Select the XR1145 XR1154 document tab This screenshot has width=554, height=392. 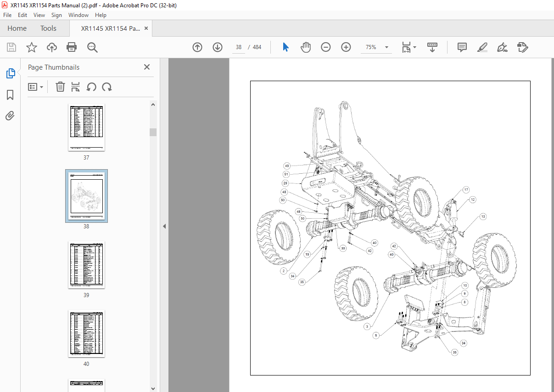pos(111,28)
